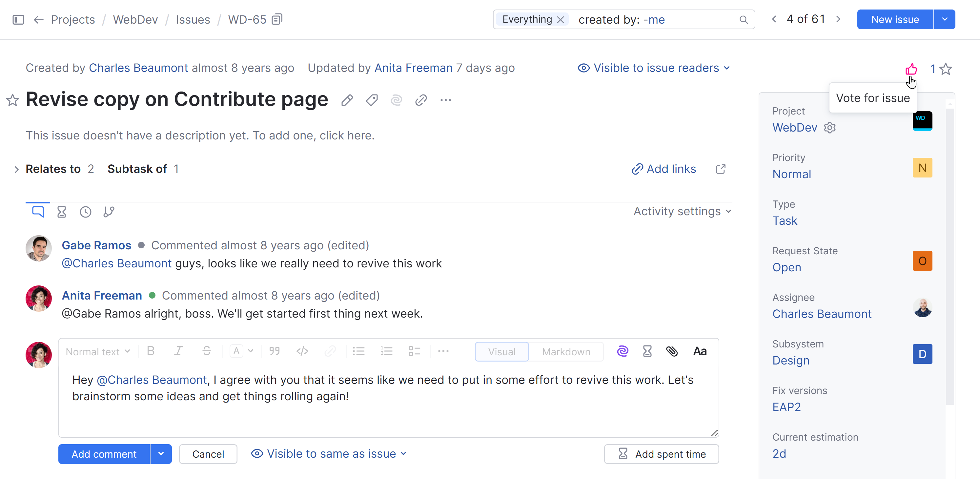Open the New issue dropdown arrow
The height and width of the screenshot is (479, 980).
pos(945,19)
